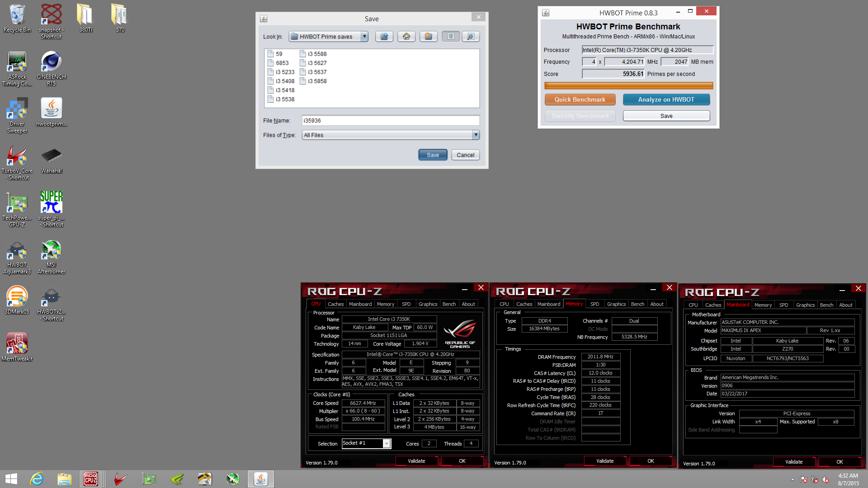Open File Explorer from taskbar
Image resolution: width=868 pixels, height=488 pixels.
pyautogui.click(x=64, y=479)
